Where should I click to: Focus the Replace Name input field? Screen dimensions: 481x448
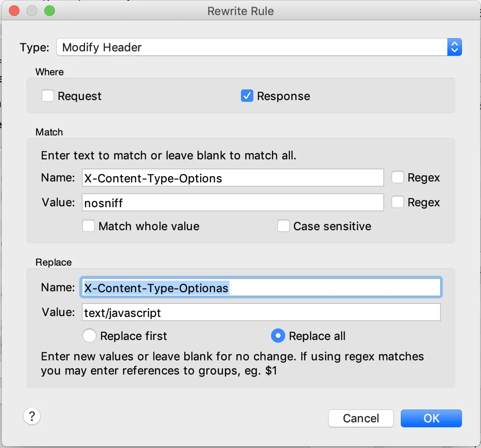coord(261,288)
